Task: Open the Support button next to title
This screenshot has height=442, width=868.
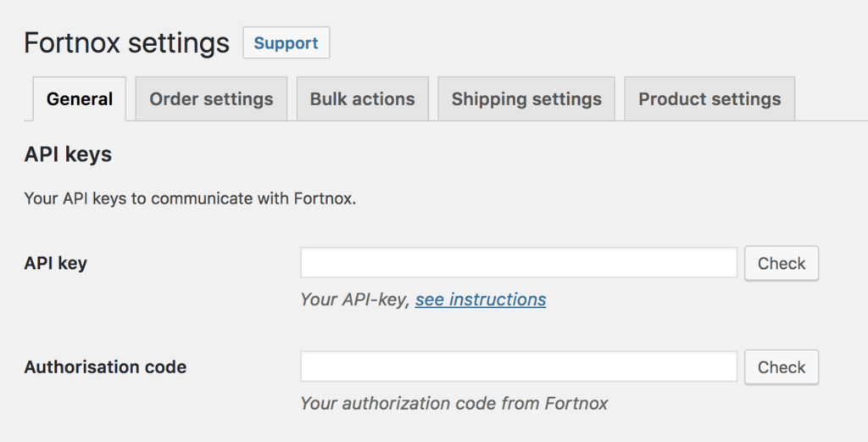Action: (x=287, y=42)
